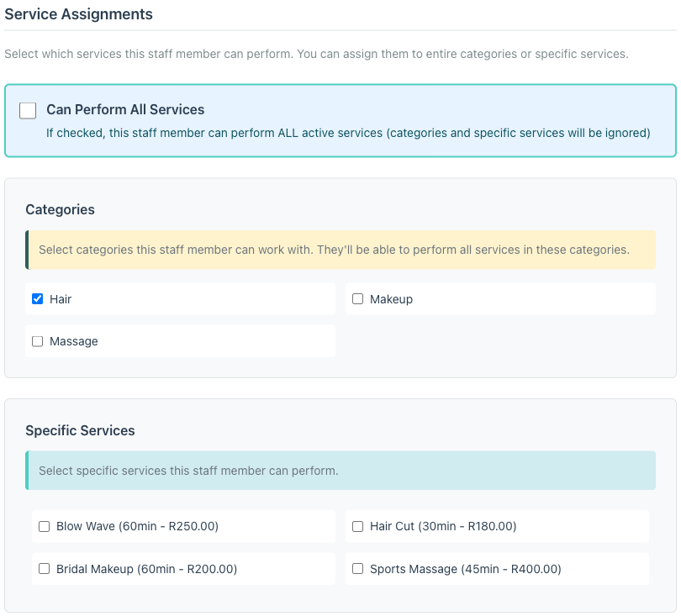Image resolution: width=681 pixels, height=616 pixels.
Task: Click the Service Assignments heading
Action: pyautogui.click(x=79, y=14)
